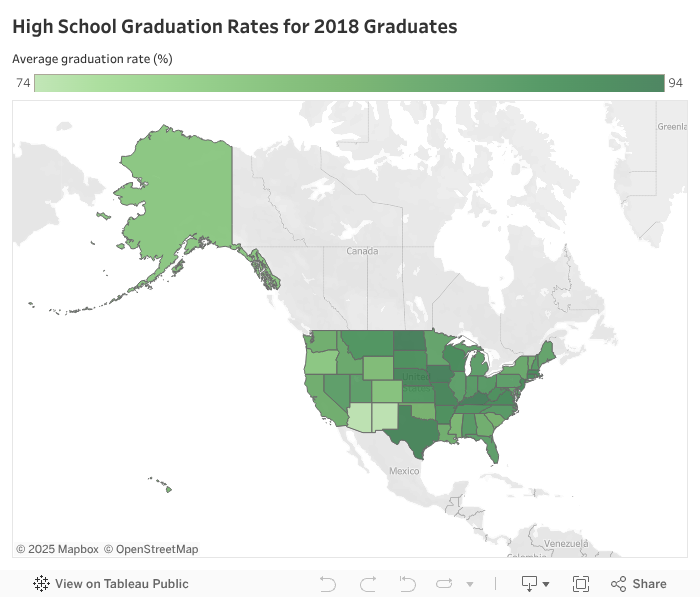Click the Undo arrow icon
This screenshot has width=700, height=597.
[x=327, y=584]
